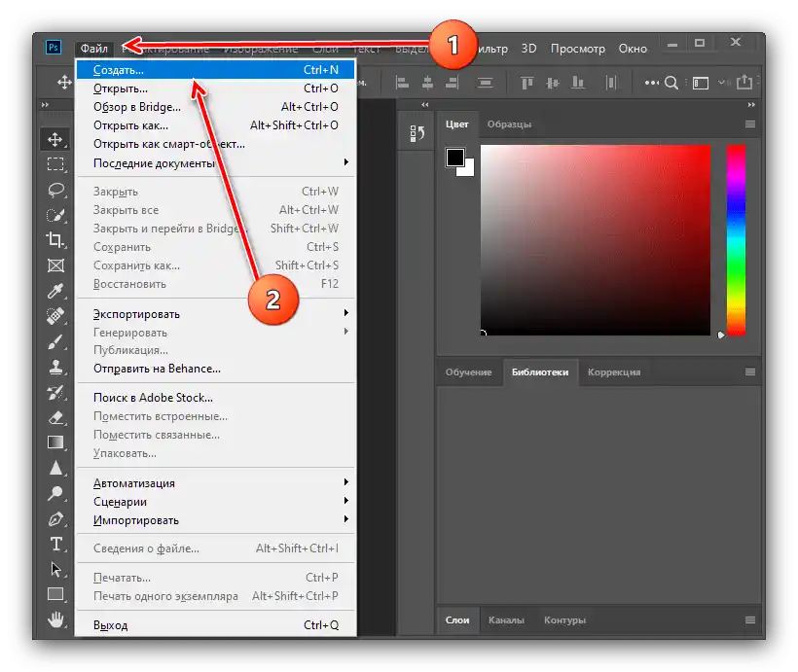Choose Выход from the File menu

(214, 624)
